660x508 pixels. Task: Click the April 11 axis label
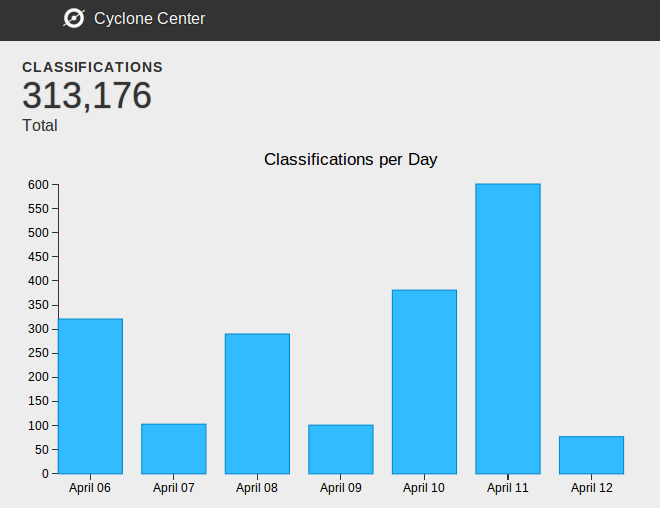508,488
